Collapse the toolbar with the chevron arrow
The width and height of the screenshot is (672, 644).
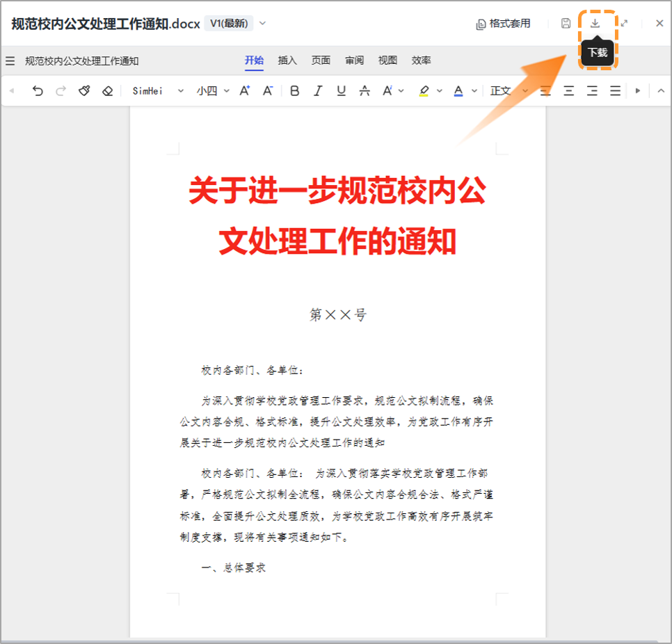click(x=660, y=90)
